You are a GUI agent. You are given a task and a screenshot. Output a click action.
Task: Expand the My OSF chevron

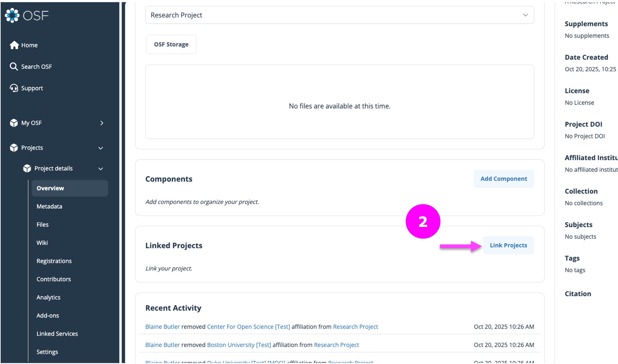pos(102,123)
